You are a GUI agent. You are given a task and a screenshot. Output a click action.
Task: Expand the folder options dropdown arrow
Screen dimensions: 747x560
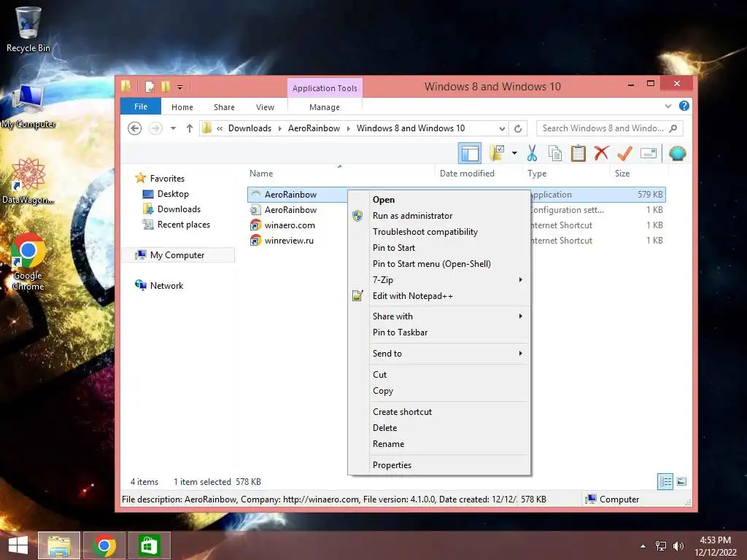click(514, 153)
